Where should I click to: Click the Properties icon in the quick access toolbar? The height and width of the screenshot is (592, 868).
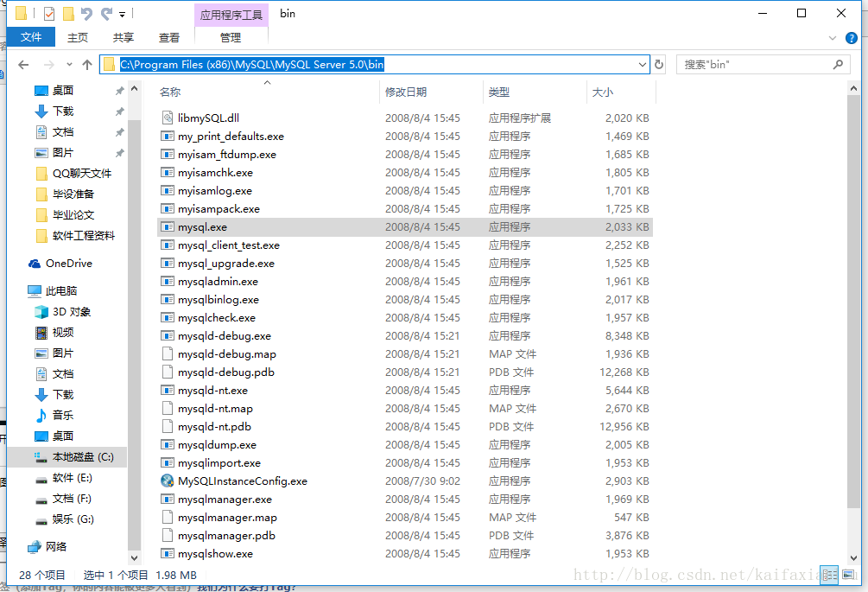point(48,13)
